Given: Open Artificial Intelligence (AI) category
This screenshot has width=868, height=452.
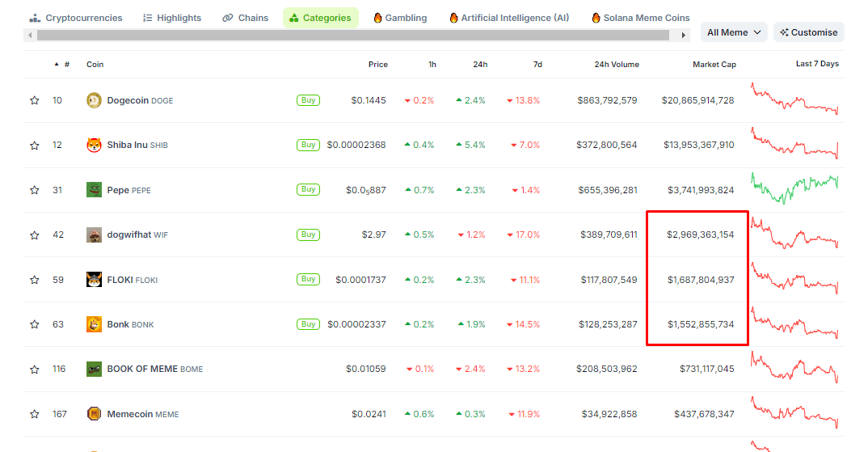Looking at the screenshot, I should [509, 18].
